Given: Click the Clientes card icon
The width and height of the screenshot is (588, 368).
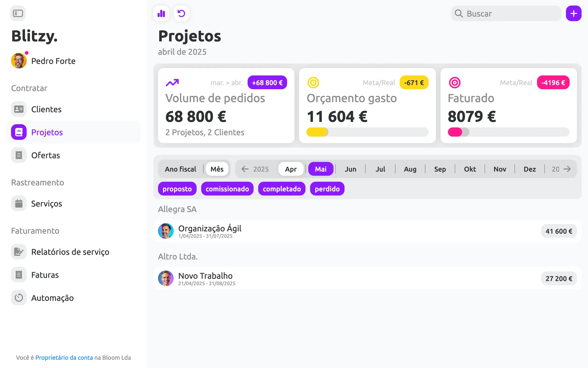Looking at the screenshot, I should [x=19, y=109].
